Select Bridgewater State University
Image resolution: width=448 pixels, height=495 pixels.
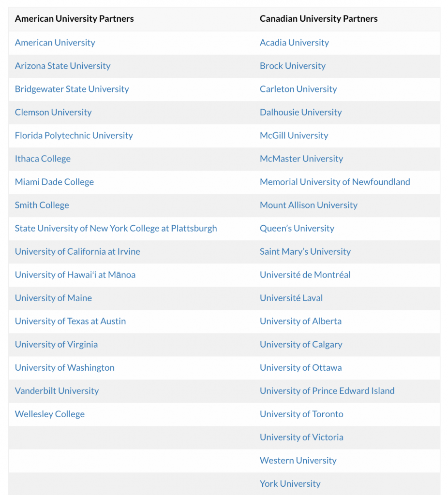coord(72,89)
